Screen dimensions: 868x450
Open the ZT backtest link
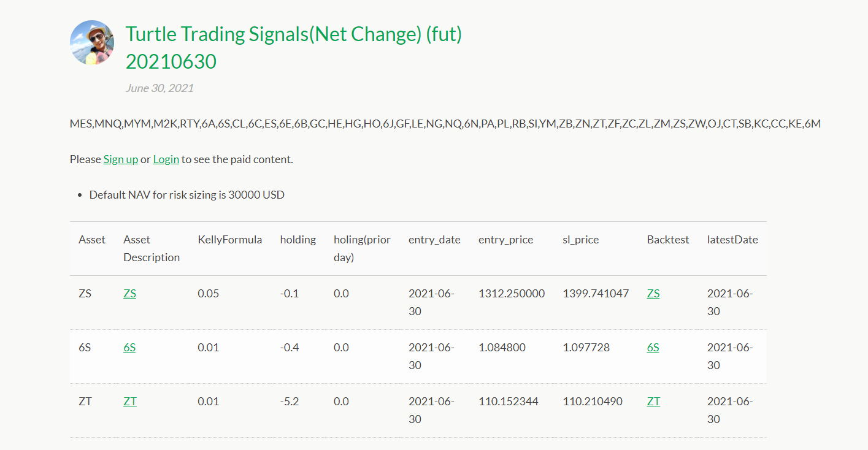pos(653,402)
